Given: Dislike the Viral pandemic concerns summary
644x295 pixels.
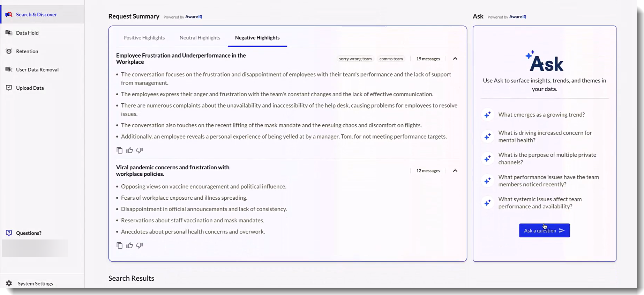Looking at the screenshot, I should [140, 245].
